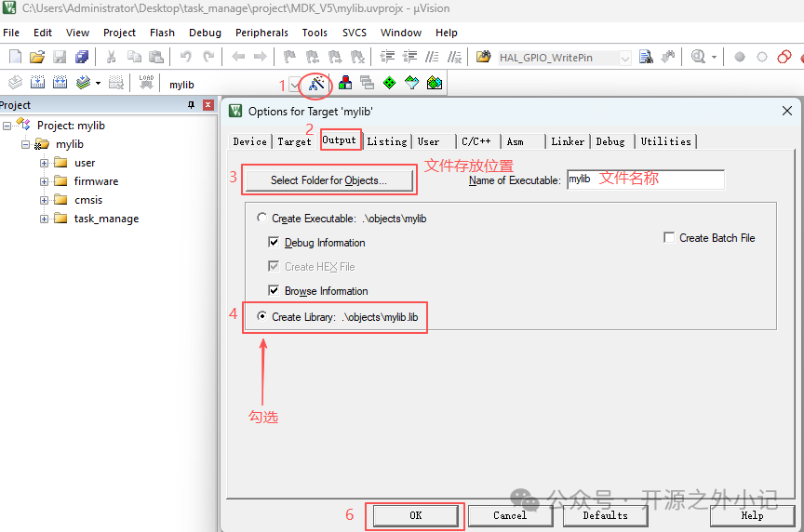Switch to the Linker tab

tap(568, 141)
